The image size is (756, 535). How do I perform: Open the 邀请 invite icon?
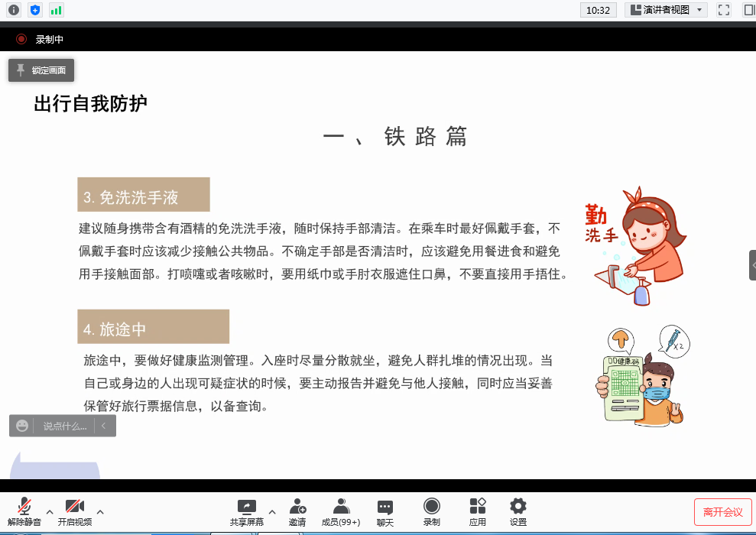point(297,511)
